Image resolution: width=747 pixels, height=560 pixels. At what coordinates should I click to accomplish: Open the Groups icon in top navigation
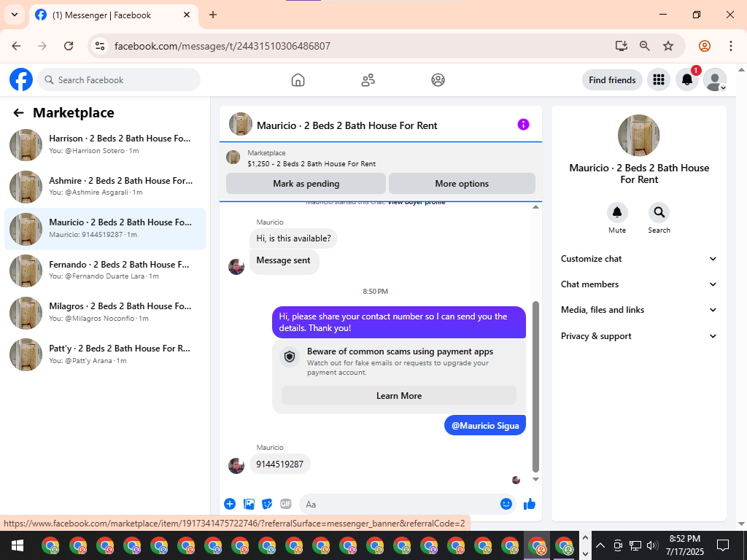coord(438,80)
